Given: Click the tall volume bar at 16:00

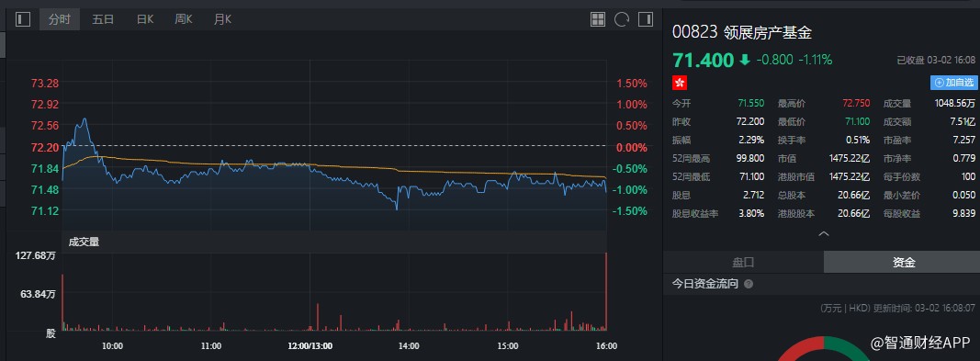Looking at the screenshot, I should point(606,291).
